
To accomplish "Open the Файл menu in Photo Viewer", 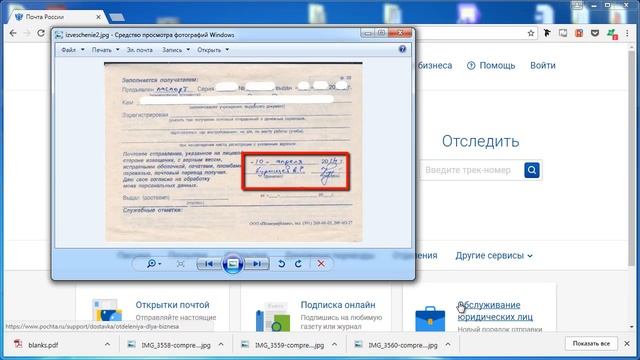I will pos(73,50).
